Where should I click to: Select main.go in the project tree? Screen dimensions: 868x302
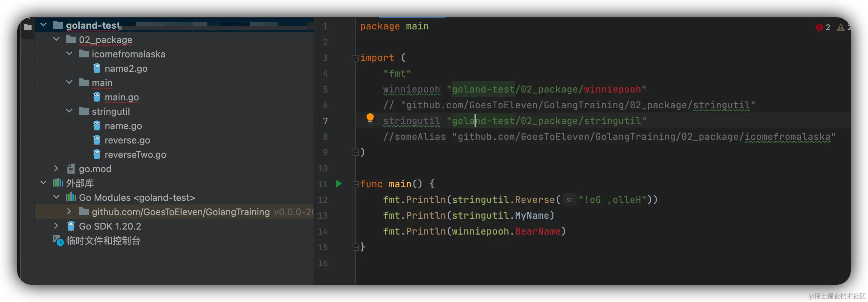tap(122, 97)
